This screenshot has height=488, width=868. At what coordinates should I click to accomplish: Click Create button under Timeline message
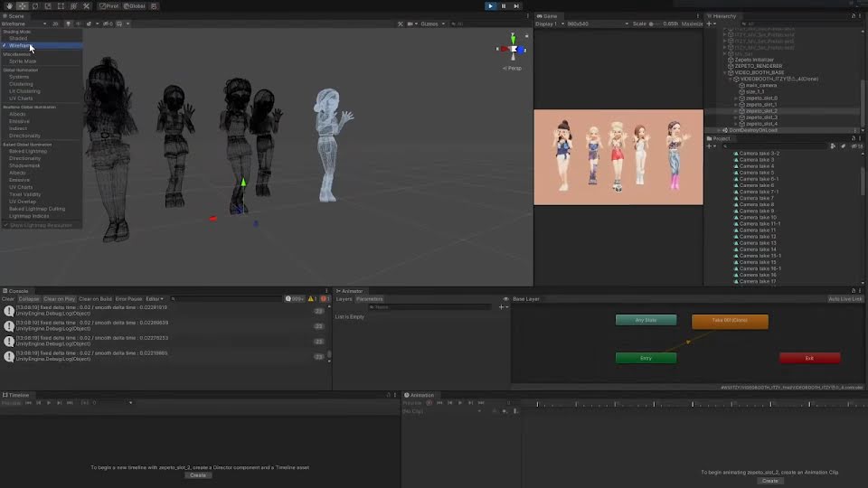197,474
